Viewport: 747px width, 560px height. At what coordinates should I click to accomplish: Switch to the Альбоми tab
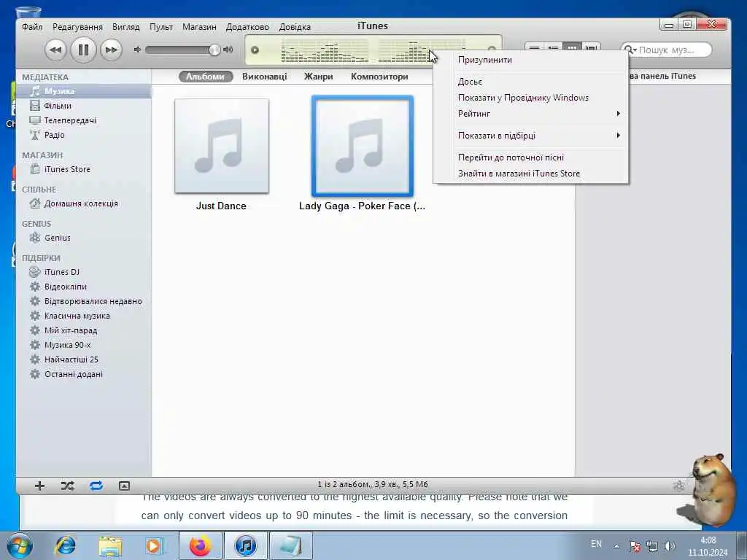click(x=205, y=76)
